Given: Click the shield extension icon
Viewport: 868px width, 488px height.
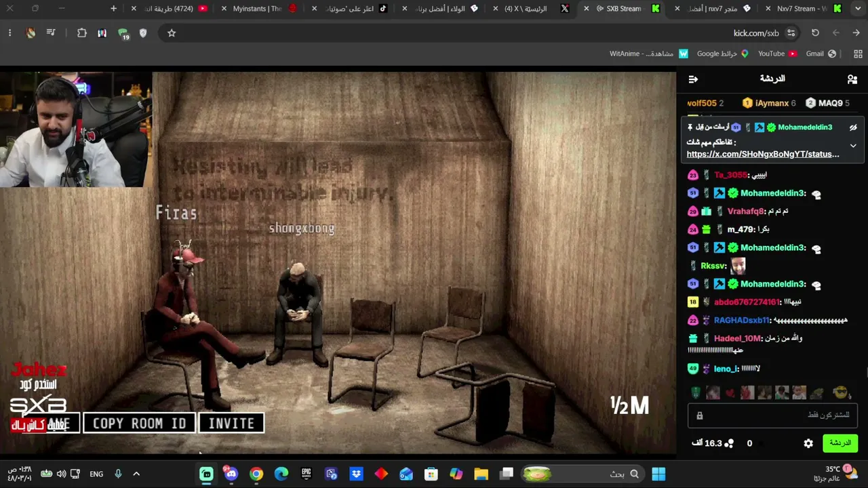Looking at the screenshot, I should pyautogui.click(x=143, y=33).
